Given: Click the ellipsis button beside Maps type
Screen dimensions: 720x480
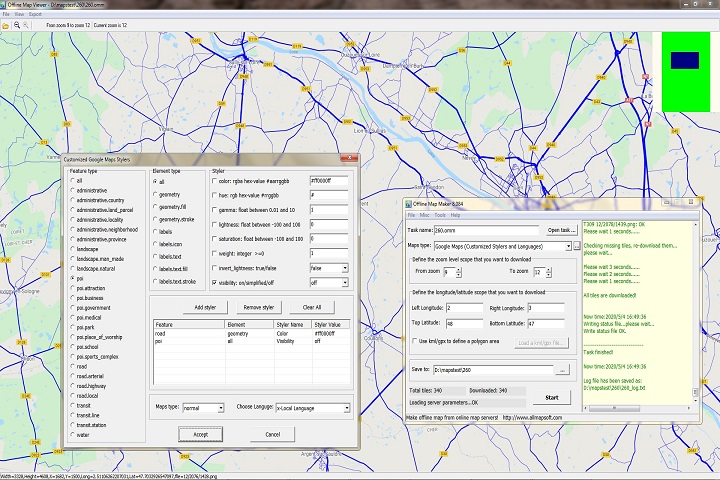Looking at the screenshot, I should tap(577, 245).
